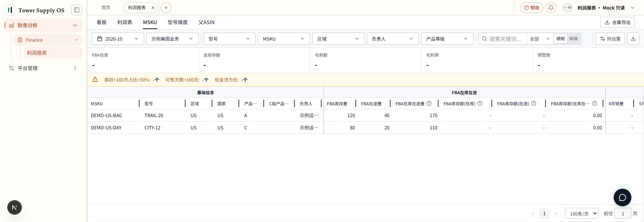Open the chat support bubble
Screen dimensions: 644x222
[x=623, y=198]
